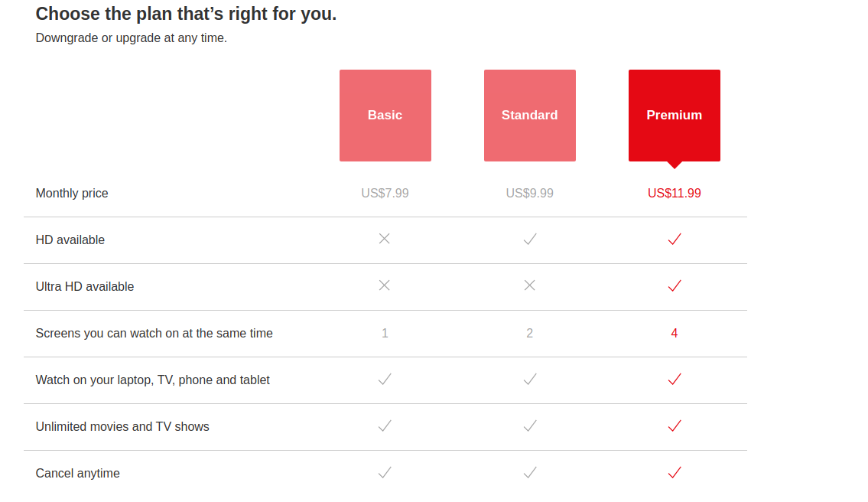Click the Standard screens count 2
This screenshot has width=868, height=502.
(x=530, y=333)
